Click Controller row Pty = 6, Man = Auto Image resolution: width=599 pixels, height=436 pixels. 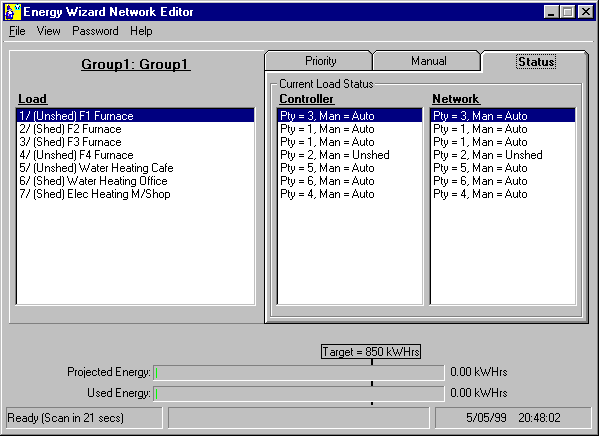coord(350,181)
